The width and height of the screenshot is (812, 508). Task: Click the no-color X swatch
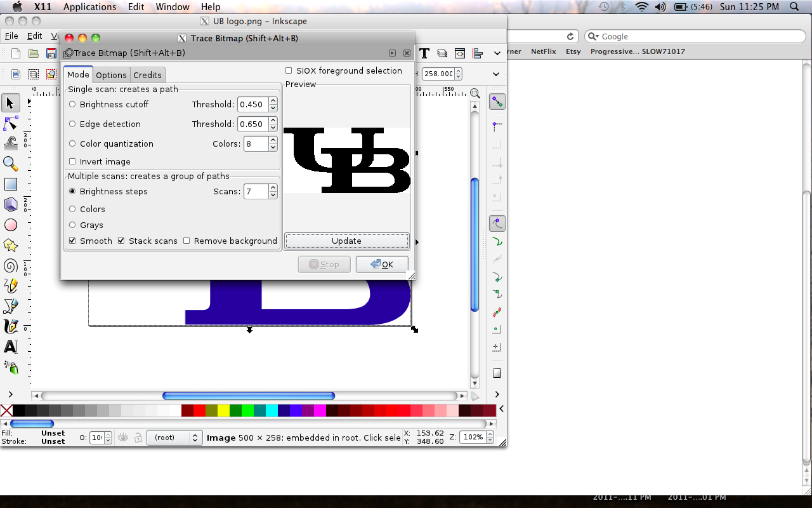point(6,410)
